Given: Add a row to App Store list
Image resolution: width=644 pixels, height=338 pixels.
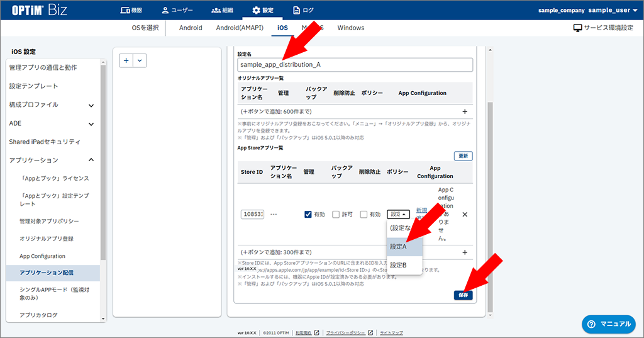Looking at the screenshot, I should click(465, 252).
